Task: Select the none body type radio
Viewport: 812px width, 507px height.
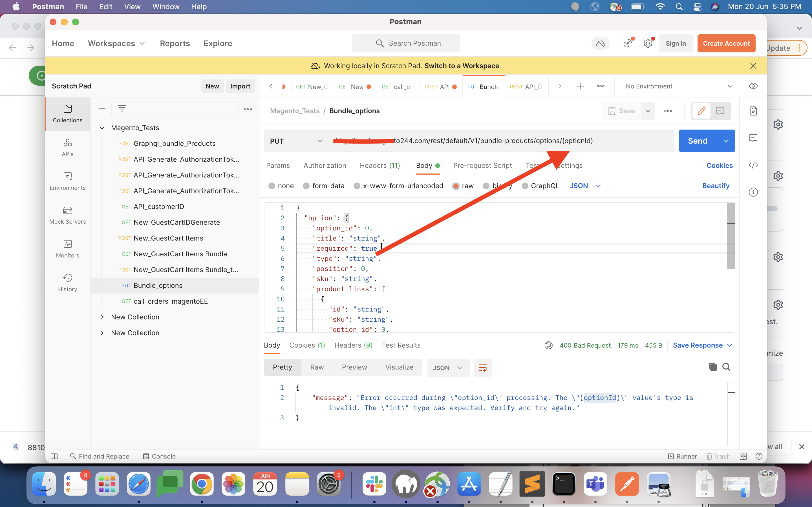Action: [x=272, y=186]
